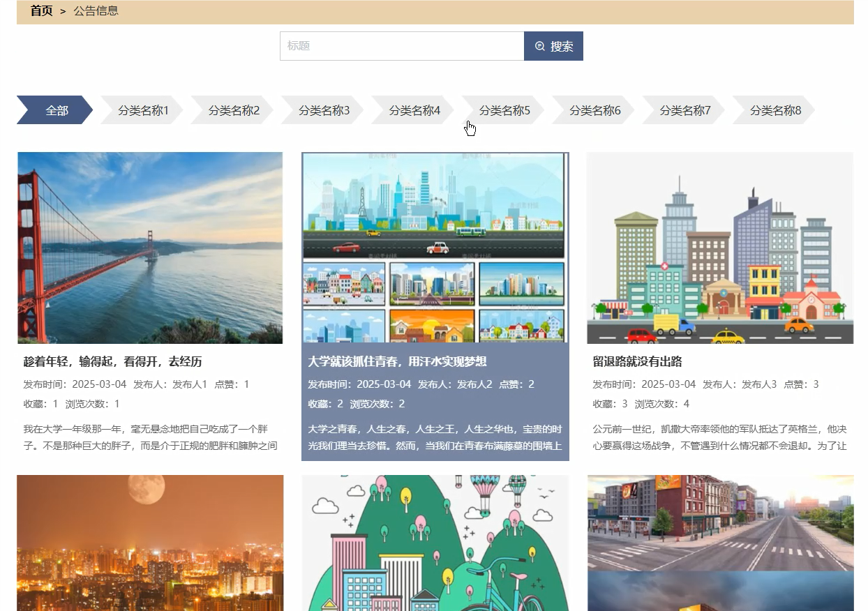Click 发布人：发布人1 text
868x611 pixels.
pos(170,384)
